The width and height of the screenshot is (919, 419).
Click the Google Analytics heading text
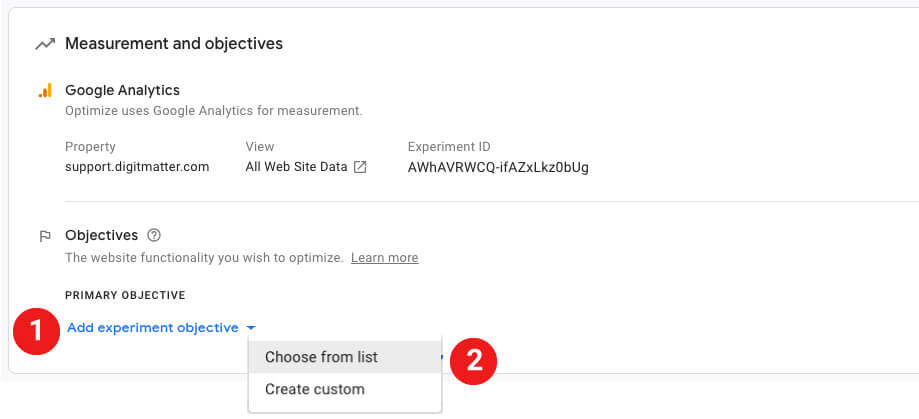click(x=122, y=90)
